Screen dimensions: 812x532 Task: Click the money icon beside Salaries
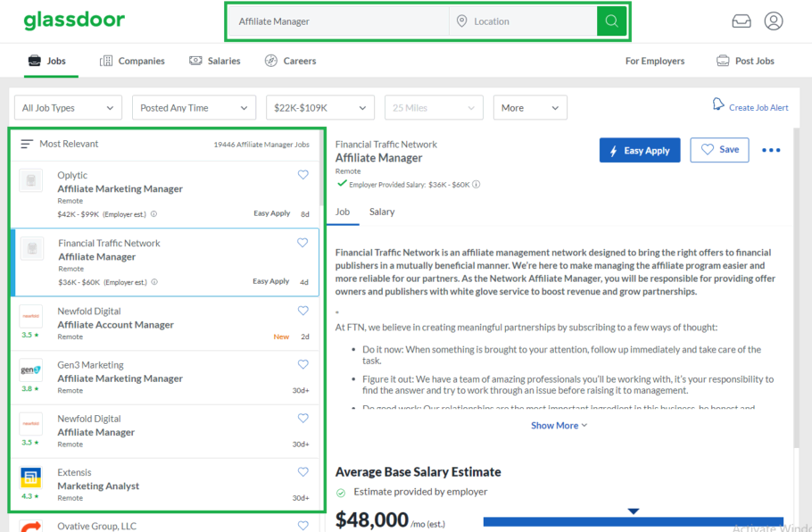point(195,61)
